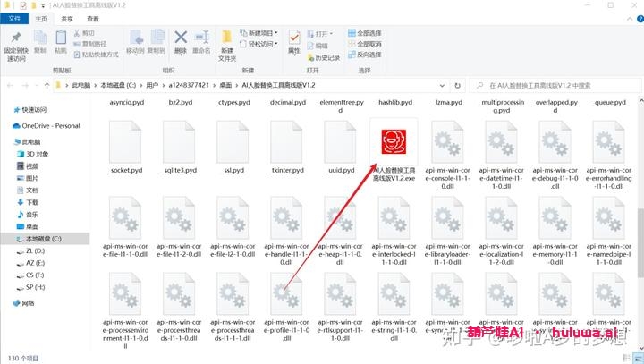The height and width of the screenshot is (364, 644).
Task: Open the 文件 menu tab
Action: [x=15, y=18]
